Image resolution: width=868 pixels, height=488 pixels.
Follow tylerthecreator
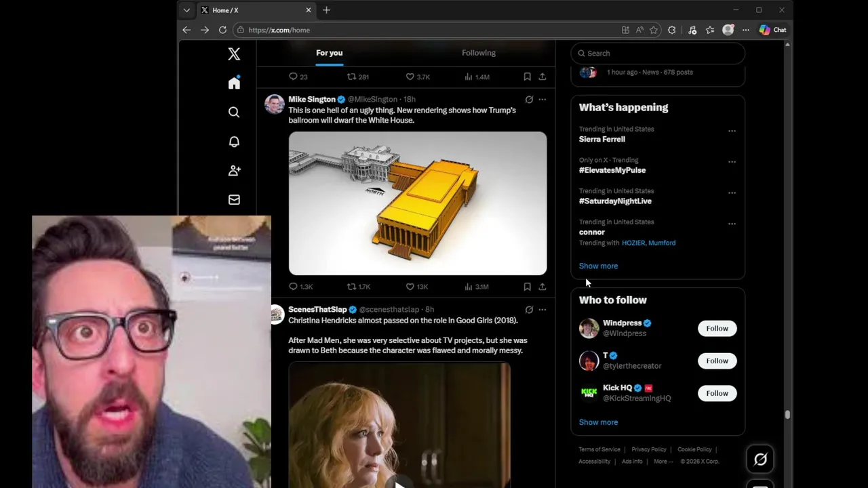717,361
